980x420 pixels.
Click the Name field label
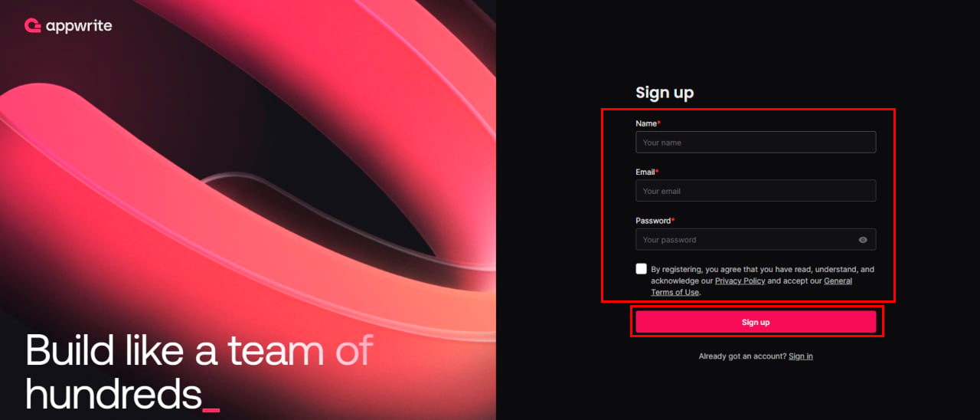coord(648,123)
